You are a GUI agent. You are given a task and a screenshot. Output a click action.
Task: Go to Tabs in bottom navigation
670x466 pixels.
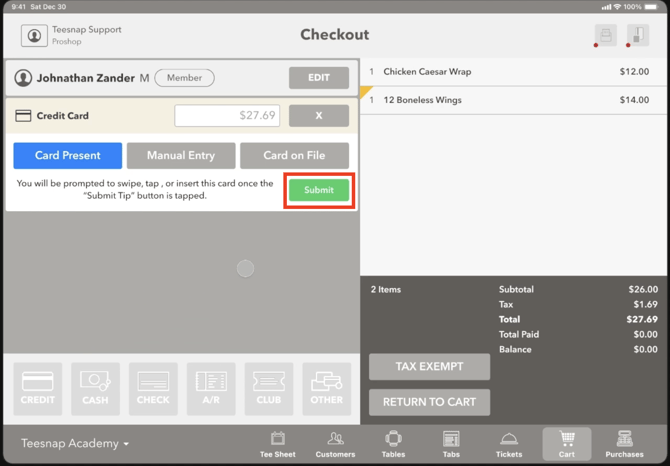[451, 445]
